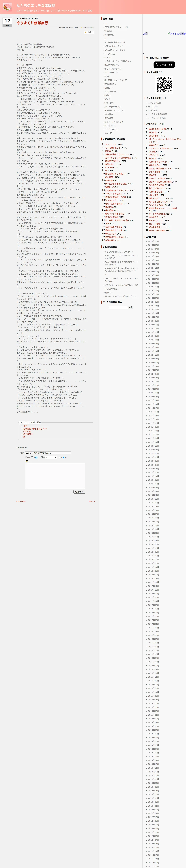Click the X フォローする follow button
The height and width of the screenshot is (868, 186).
coord(164,65)
